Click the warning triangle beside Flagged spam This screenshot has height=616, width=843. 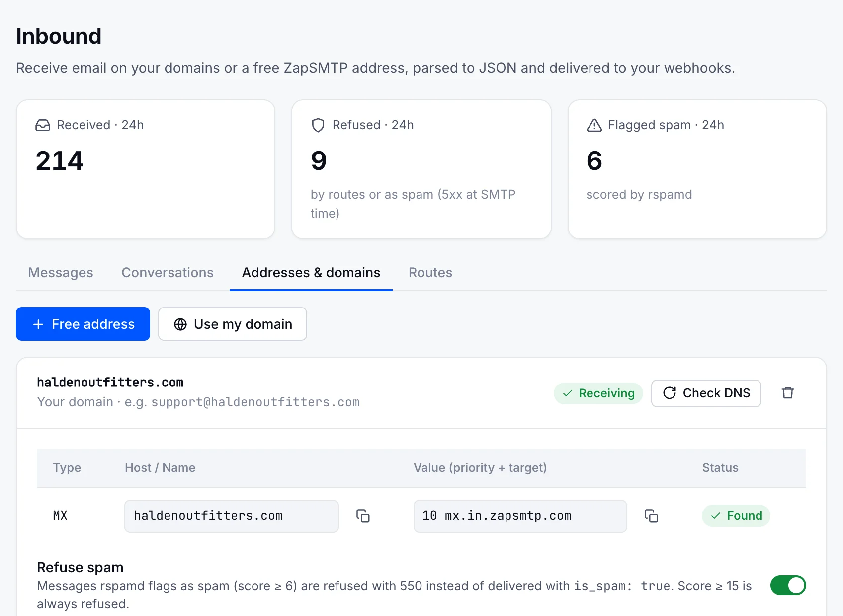point(594,125)
